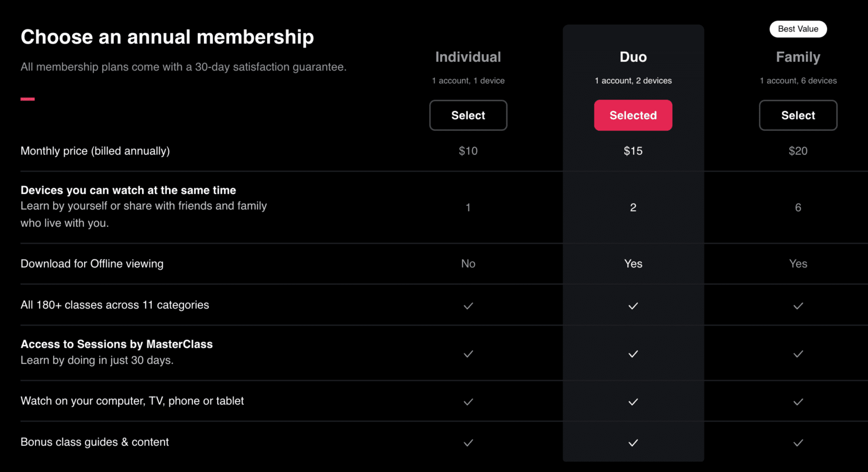
Task: Click Duo checkmark for Sessions by MasterClass
Action: 633,354
